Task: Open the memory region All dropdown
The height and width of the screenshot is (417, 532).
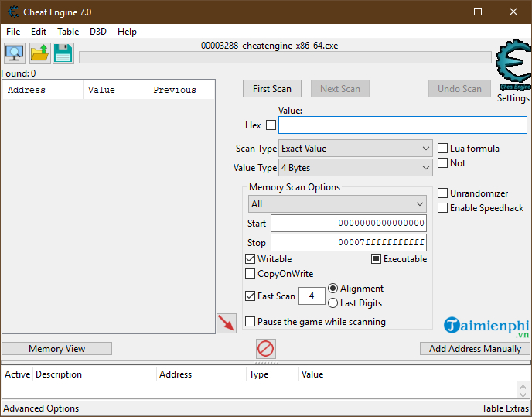Action: [x=337, y=204]
